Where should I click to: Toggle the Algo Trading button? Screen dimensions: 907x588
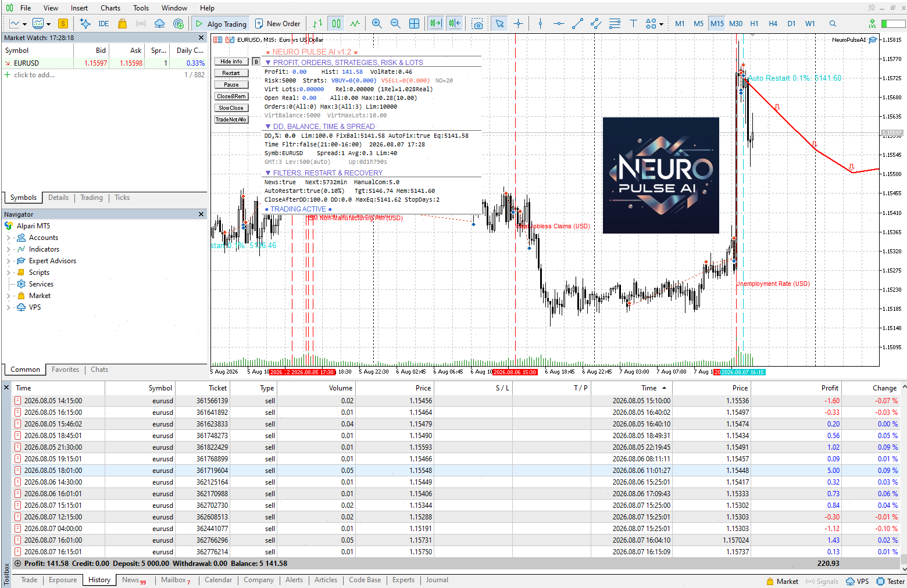[x=221, y=24]
